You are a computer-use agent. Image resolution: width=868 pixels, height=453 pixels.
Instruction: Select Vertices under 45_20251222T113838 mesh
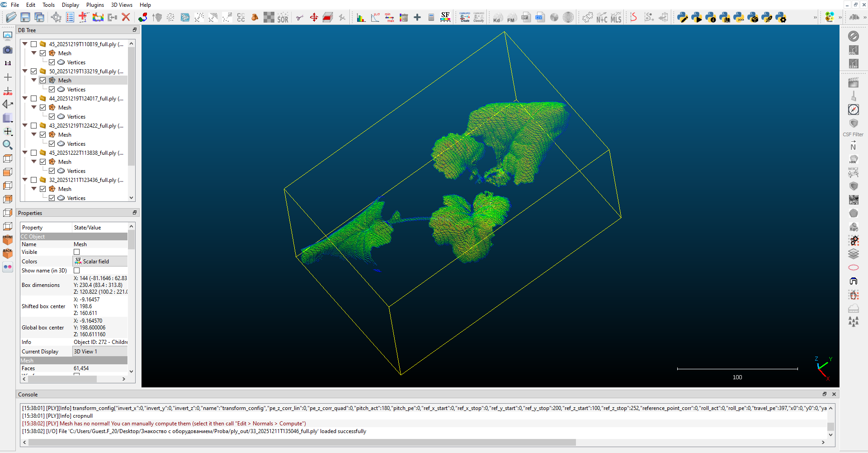tap(76, 171)
